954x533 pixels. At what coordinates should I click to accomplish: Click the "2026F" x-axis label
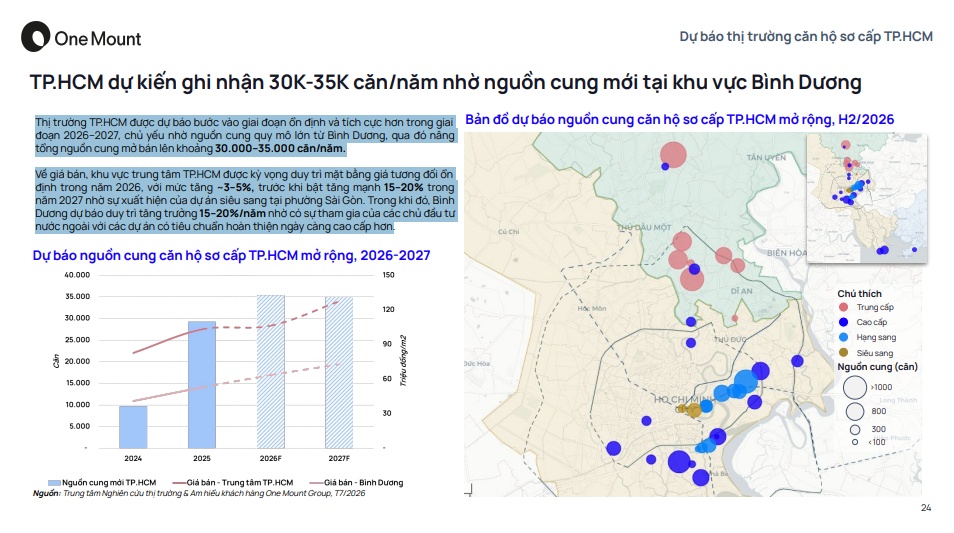271,458
